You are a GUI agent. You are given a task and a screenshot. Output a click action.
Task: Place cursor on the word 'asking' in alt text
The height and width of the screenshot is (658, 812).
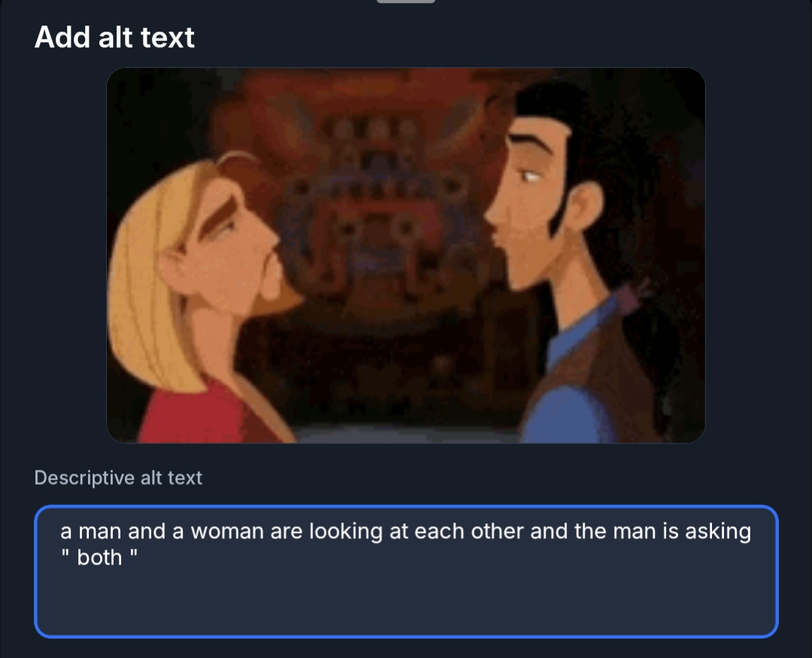point(718,532)
